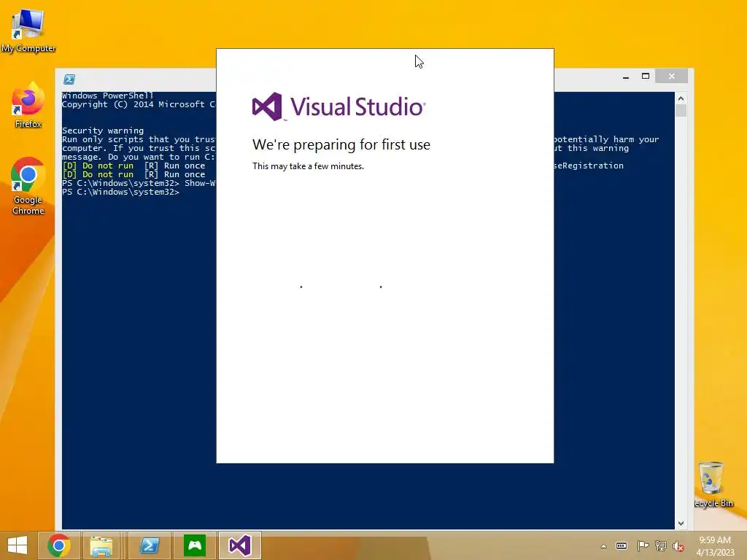Click the muted volume tray icon
The height and width of the screenshot is (560, 747).
coord(678,546)
